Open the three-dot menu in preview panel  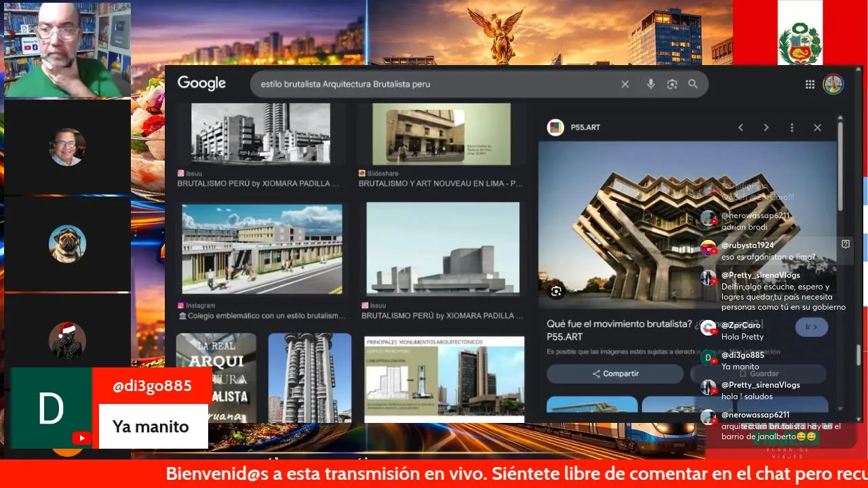click(x=791, y=127)
